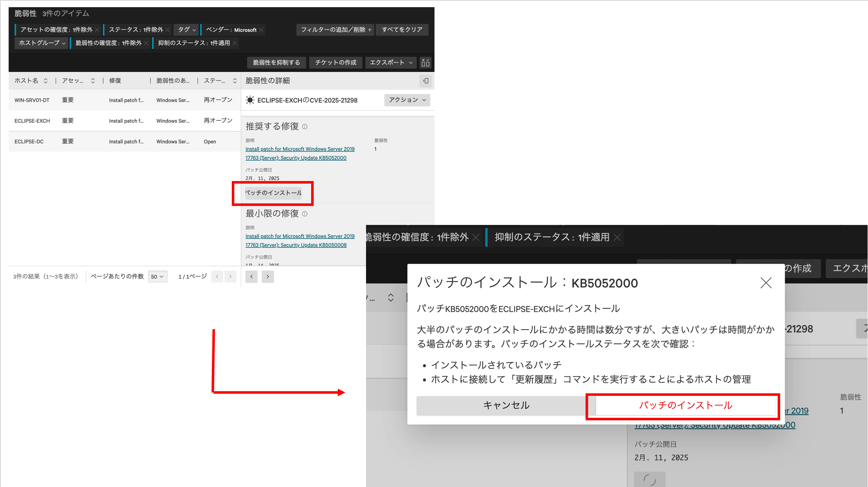The height and width of the screenshot is (487, 868).
Task: Remove the アセットの確信度 filter chip
Action: coord(97,30)
